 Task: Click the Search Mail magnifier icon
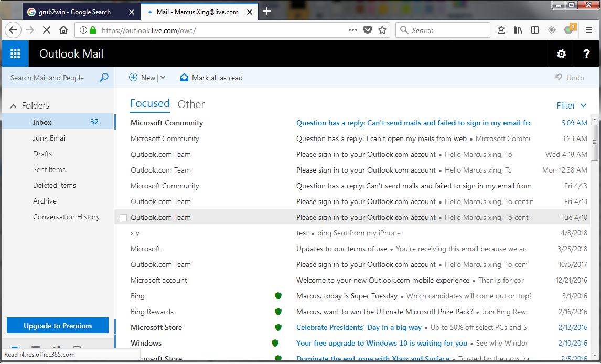pyautogui.click(x=104, y=78)
